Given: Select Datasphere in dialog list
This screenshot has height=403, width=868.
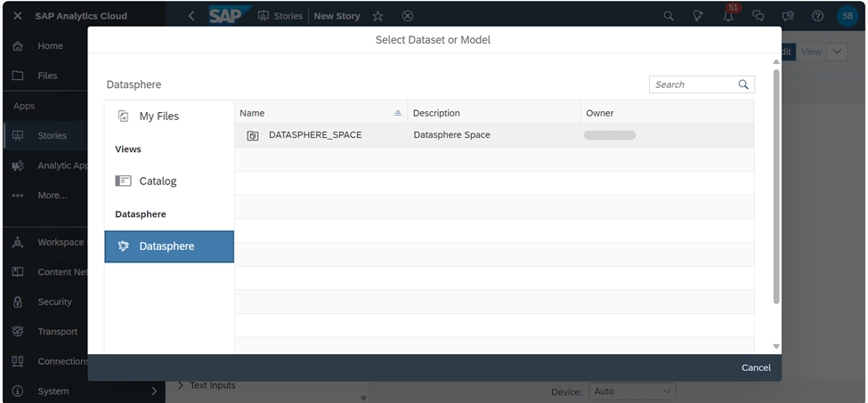Looking at the screenshot, I should [169, 246].
